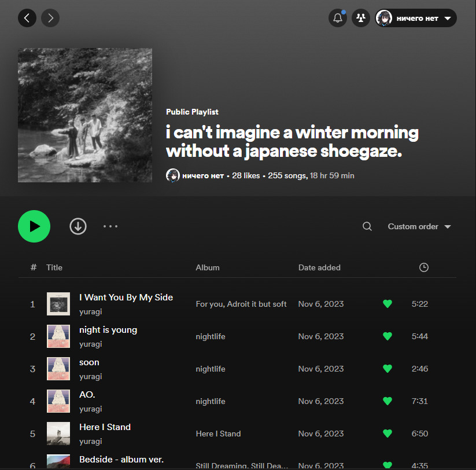
Task: Click the owner avatar beside 28 likes
Action: [x=173, y=175]
